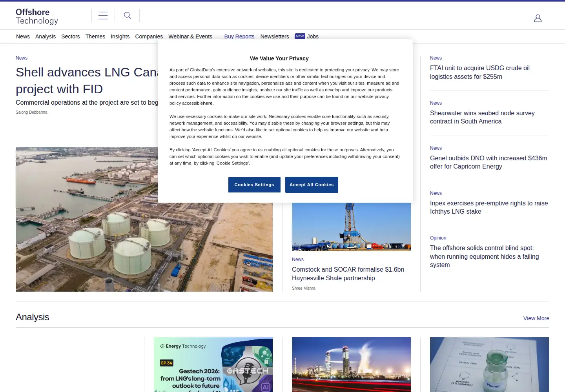565x392 pixels.
Task: Open the night industrial plant thumbnail
Action: 351,365
